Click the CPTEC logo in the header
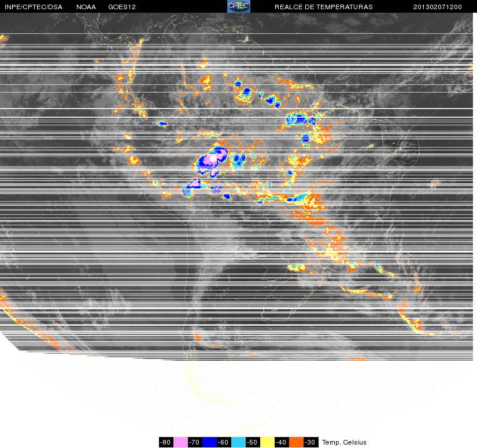The height and width of the screenshot is (448, 477). (238, 6)
